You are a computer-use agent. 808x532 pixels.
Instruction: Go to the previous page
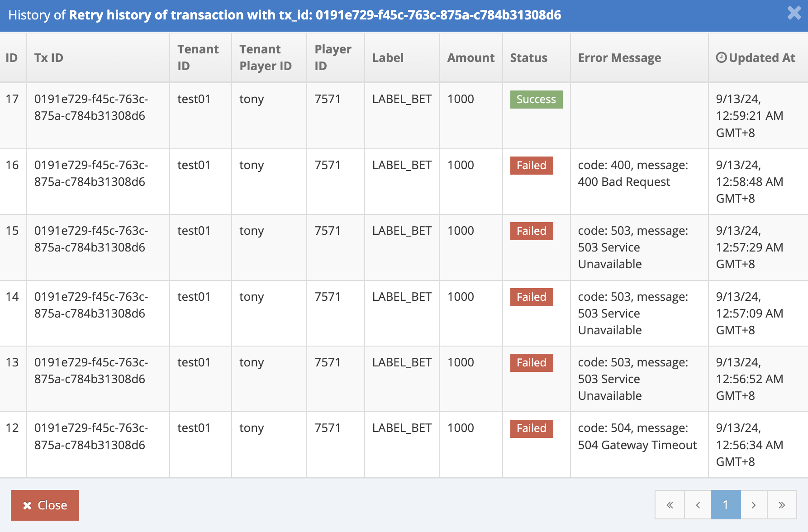pyautogui.click(x=698, y=505)
